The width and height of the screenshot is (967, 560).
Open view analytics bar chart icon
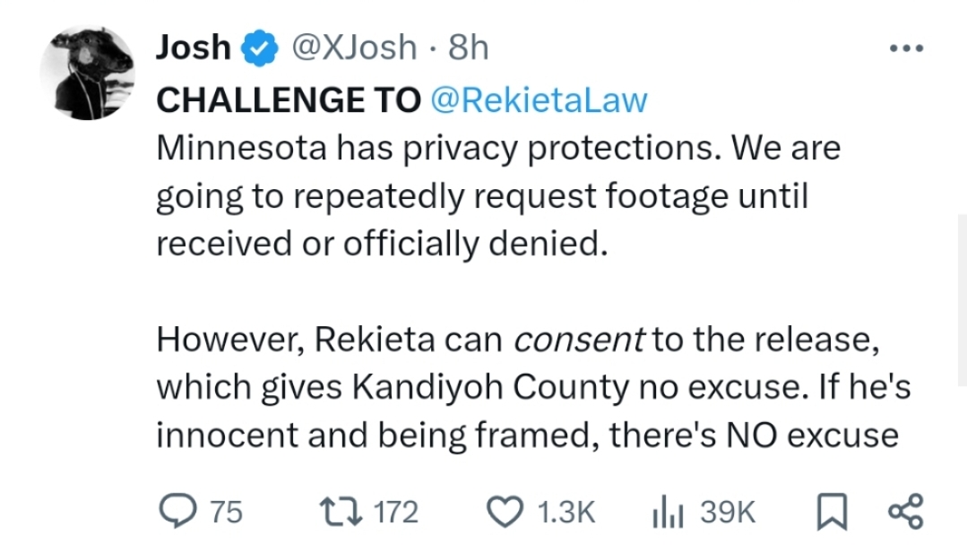click(667, 512)
